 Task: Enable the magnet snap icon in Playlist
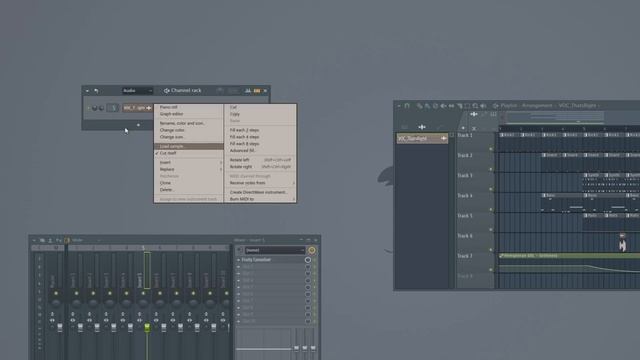[407, 106]
